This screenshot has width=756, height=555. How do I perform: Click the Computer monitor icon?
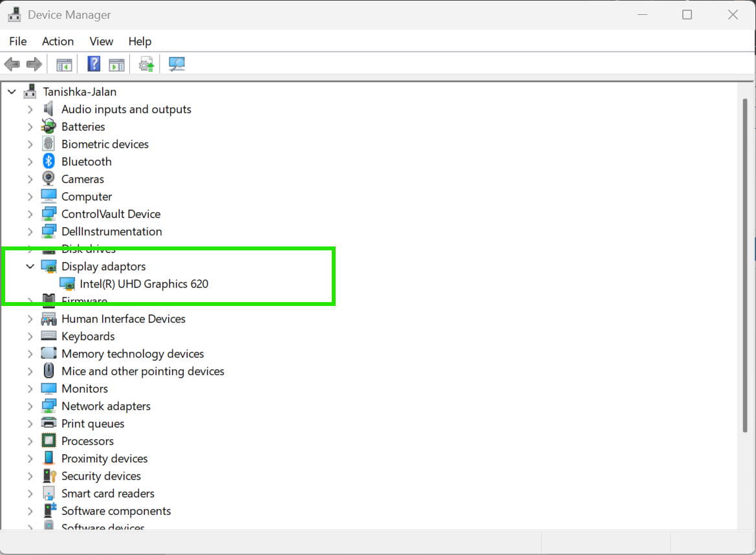click(49, 196)
